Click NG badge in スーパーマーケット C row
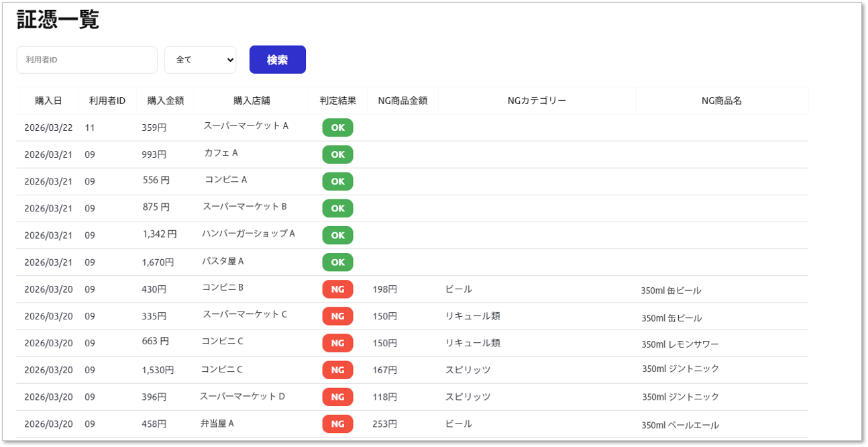The width and height of the screenshot is (868, 447). pyautogui.click(x=338, y=316)
